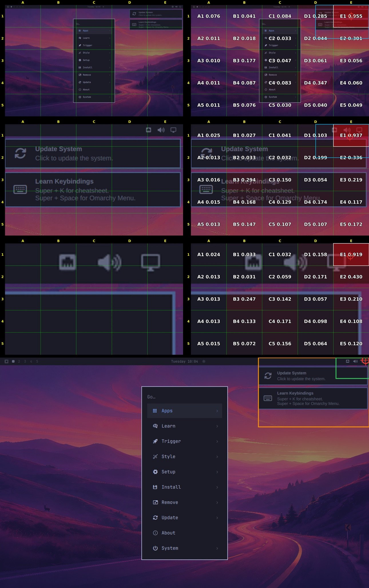Focus the Go… search field
This screenshot has height=588, width=369.
click(184, 397)
